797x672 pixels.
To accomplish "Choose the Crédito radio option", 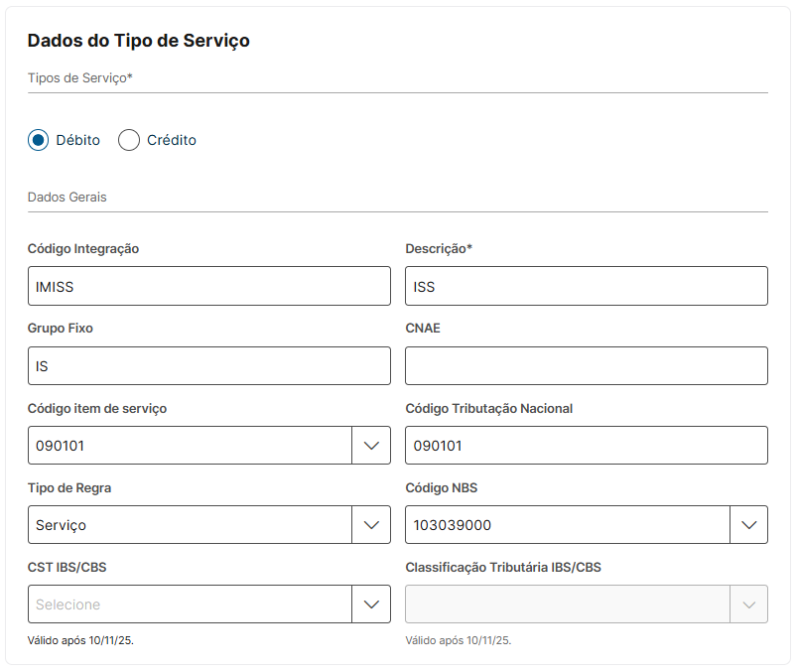I will pos(129,140).
